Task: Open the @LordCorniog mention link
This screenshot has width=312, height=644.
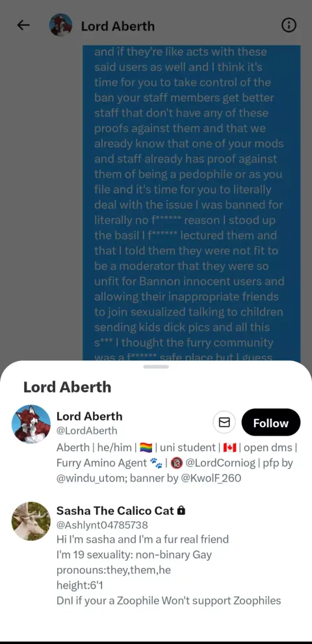Action: point(220,463)
